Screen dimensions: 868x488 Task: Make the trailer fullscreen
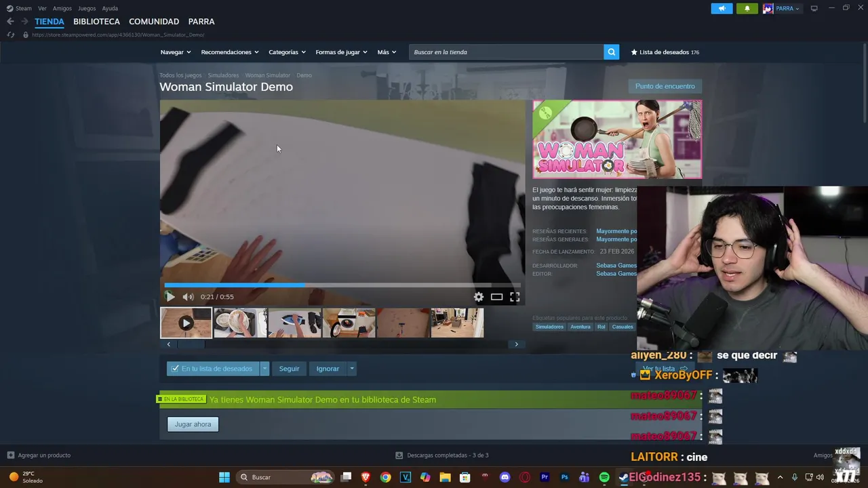pyautogui.click(x=515, y=297)
